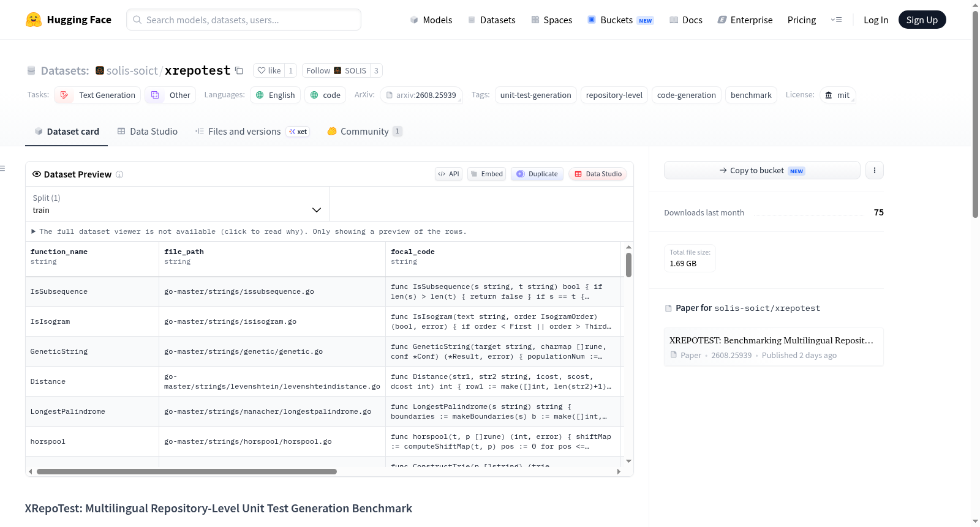Select the Distance function name cell

[92, 381]
